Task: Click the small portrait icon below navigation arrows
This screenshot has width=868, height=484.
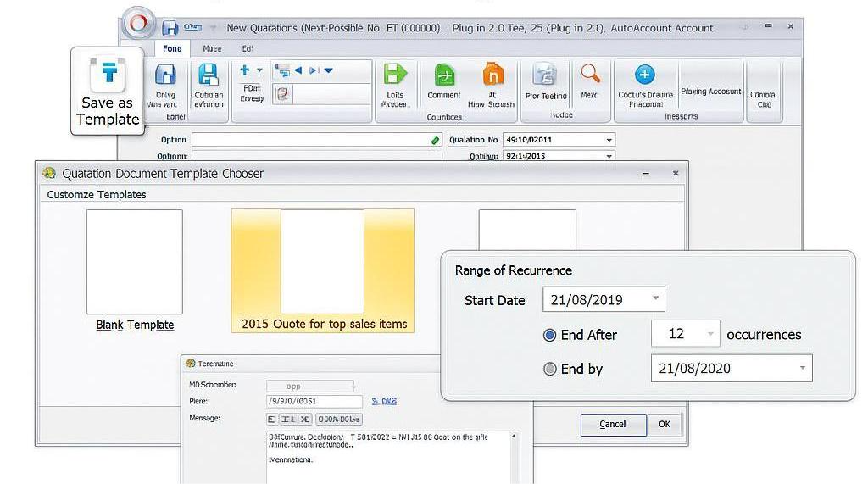Action: [283, 93]
